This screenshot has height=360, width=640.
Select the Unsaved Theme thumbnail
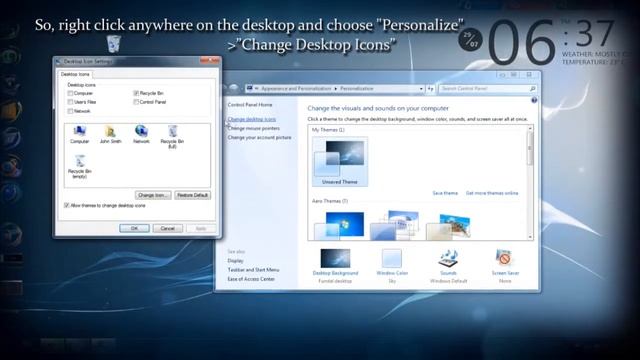(x=340, y=162)
